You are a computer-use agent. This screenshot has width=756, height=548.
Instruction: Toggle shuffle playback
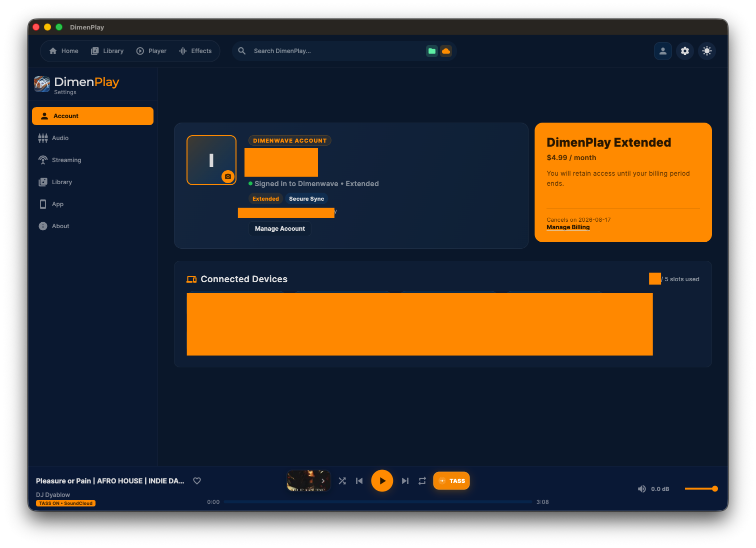click(x=342, y=481)
